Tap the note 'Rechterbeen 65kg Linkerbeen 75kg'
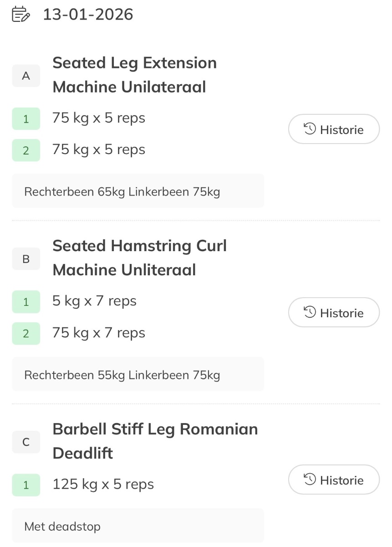 122,191
